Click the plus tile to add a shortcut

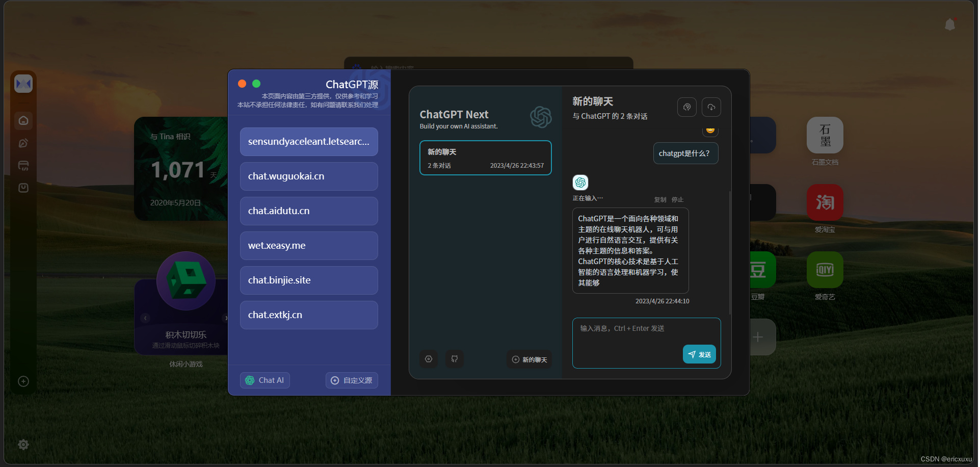click(x=762, y=337)
